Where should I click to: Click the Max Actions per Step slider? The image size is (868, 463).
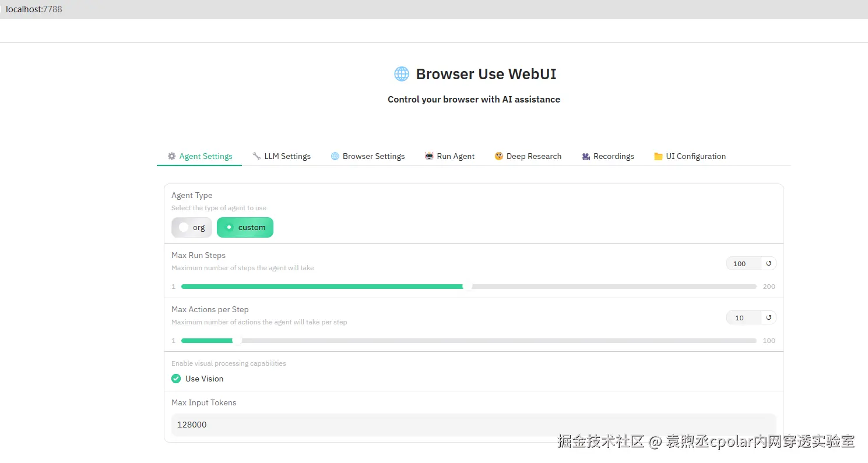tap(469, 341)
